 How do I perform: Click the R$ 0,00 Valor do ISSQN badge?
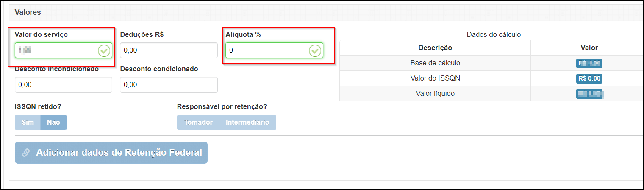(589, 78)
